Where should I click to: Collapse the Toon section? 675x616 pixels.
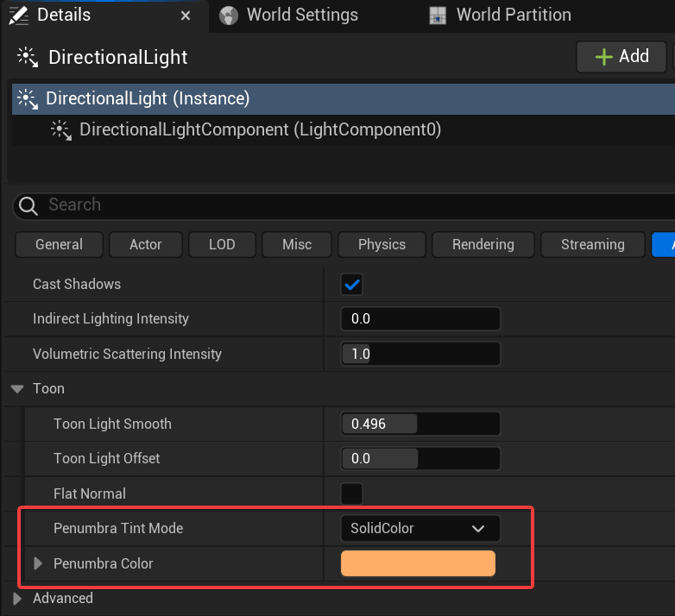17,389
